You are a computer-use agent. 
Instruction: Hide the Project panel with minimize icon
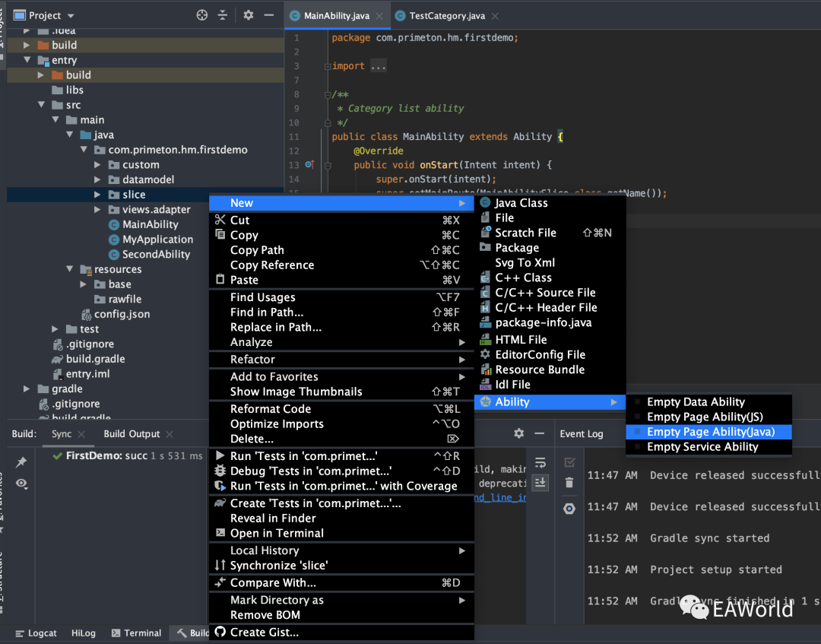tap(269, 15)
